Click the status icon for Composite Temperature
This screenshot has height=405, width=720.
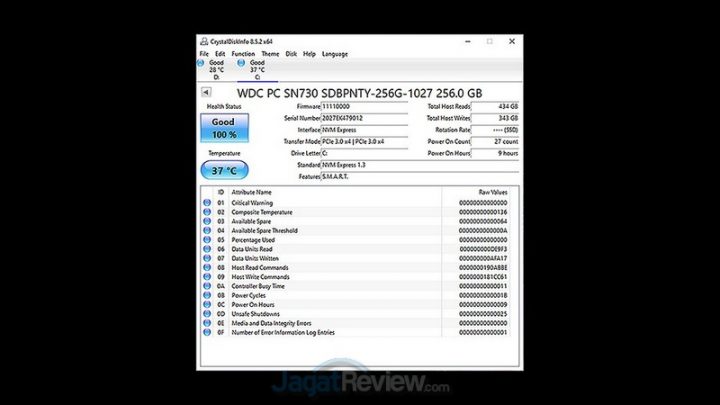click(207, 212)
